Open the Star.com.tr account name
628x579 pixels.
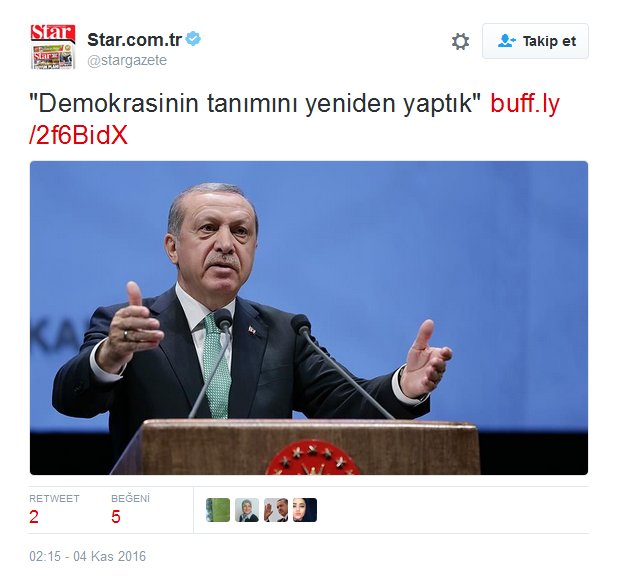pyautogui.click(x=135, y=39)
